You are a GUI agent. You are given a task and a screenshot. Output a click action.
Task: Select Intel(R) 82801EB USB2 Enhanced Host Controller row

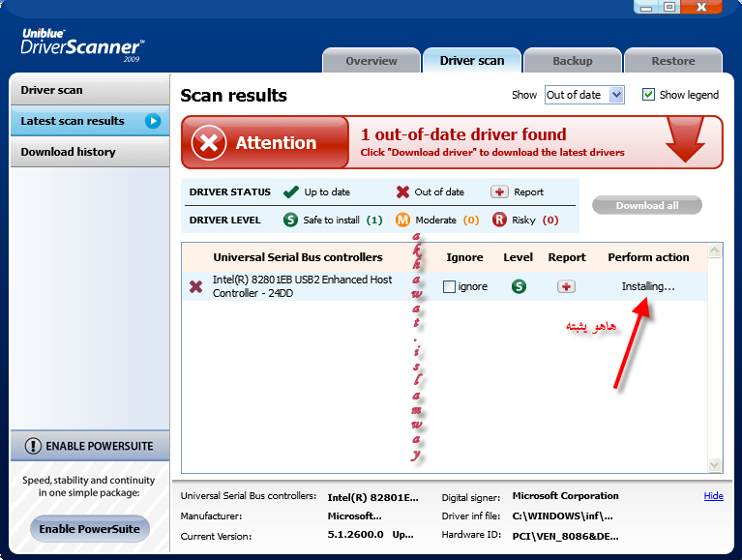pyautogui.click(x=445, y=286)
